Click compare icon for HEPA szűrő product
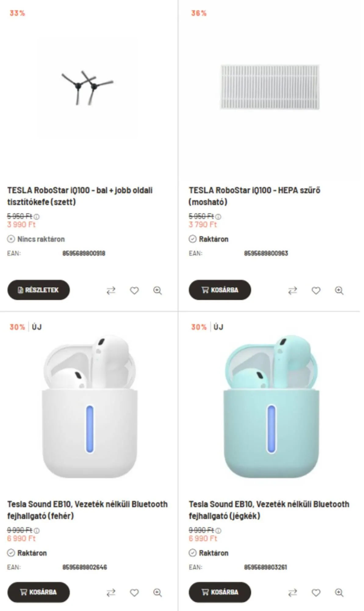 click(x=292, y=290)
